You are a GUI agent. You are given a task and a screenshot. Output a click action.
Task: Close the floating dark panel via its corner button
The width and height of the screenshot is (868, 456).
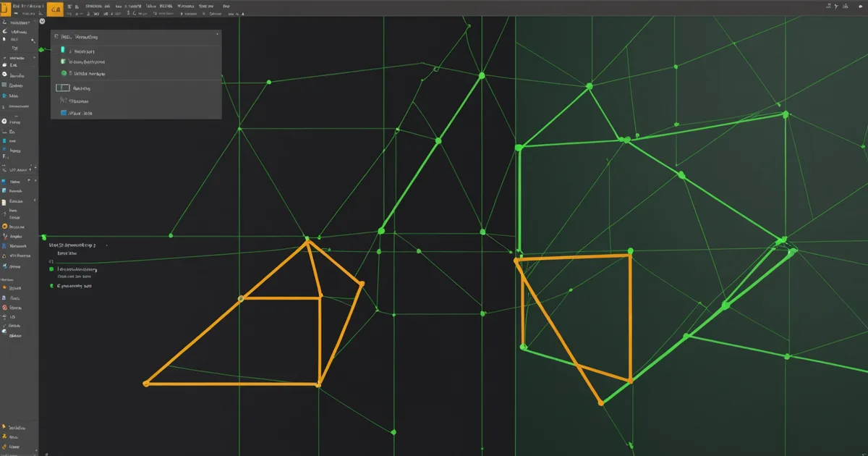(217, 35)
